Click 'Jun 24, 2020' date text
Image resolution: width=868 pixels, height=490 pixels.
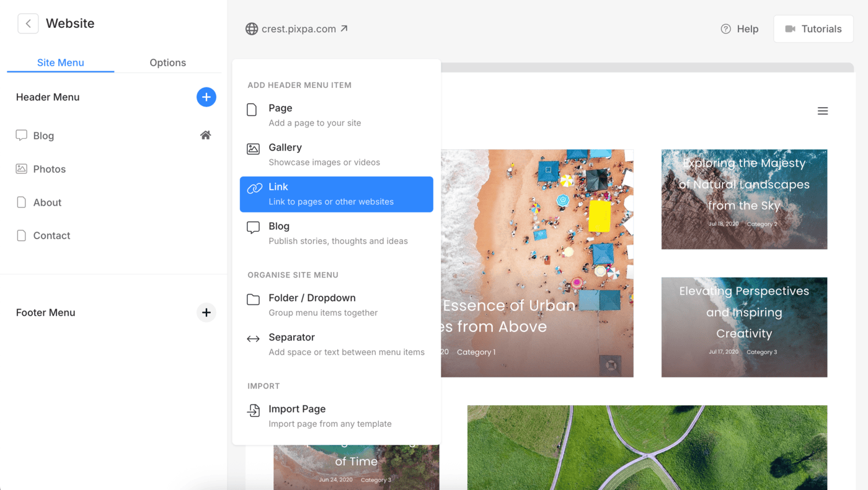(x=335, y=480)
